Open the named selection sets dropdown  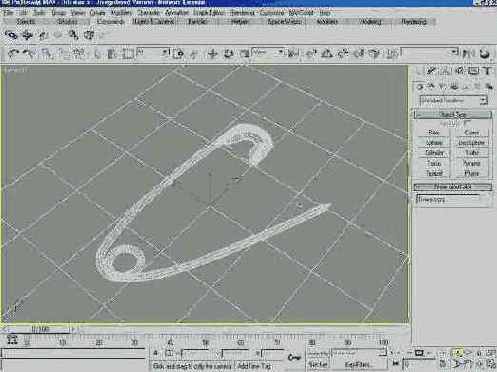430,53
